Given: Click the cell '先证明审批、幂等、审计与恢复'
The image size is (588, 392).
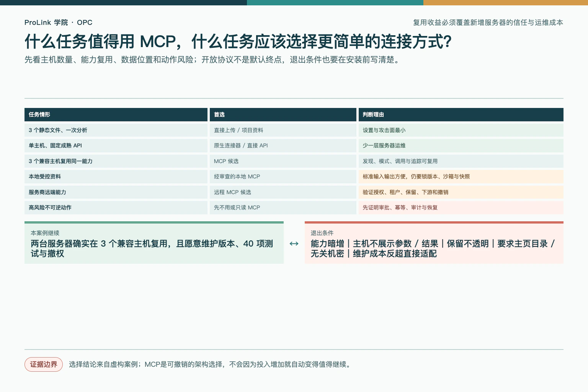Looking at the screenshot, I should coord(461,207).
